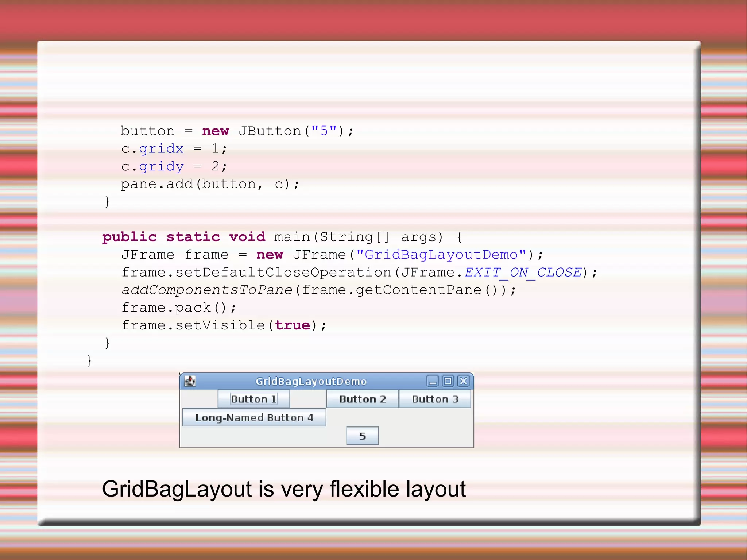The height and width of the screenshot is (560, 747).
Task: Maximize the GridBagLayoutDemo window
Action: pyautogui.click(x=448, y=381)
